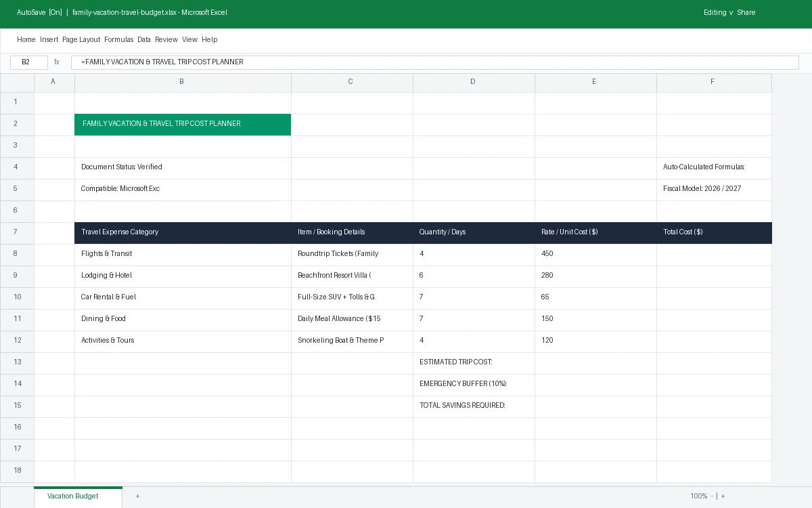Screen dimensions: 812x508
Task: Select the 'Rate / Unit Cost ($)' header cell
Action: (595, 233)
